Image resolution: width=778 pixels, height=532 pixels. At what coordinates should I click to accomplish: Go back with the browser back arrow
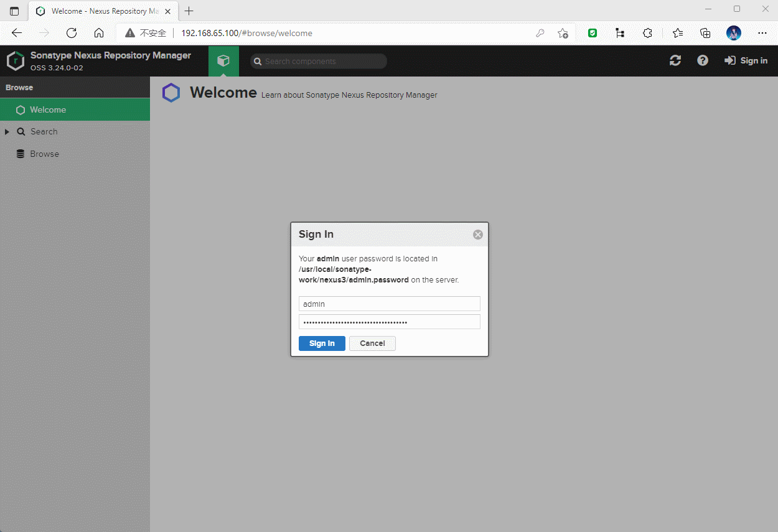[x=17, y=33]
